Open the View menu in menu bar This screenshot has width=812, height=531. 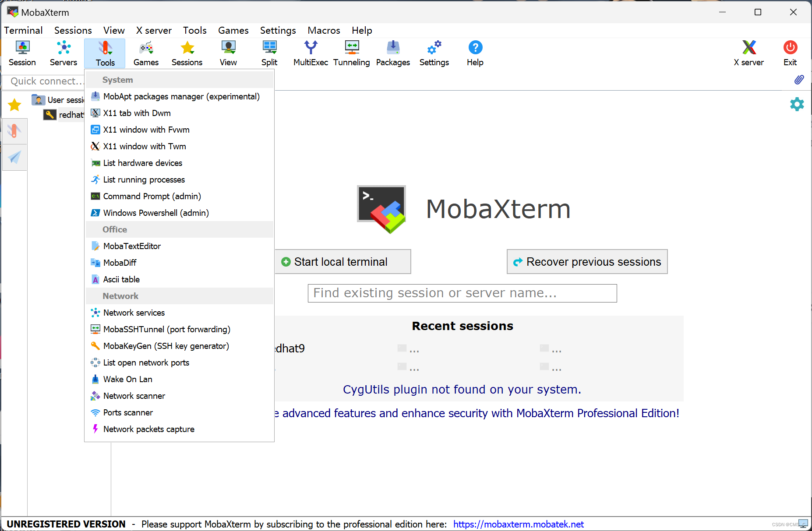pos(114,30)
